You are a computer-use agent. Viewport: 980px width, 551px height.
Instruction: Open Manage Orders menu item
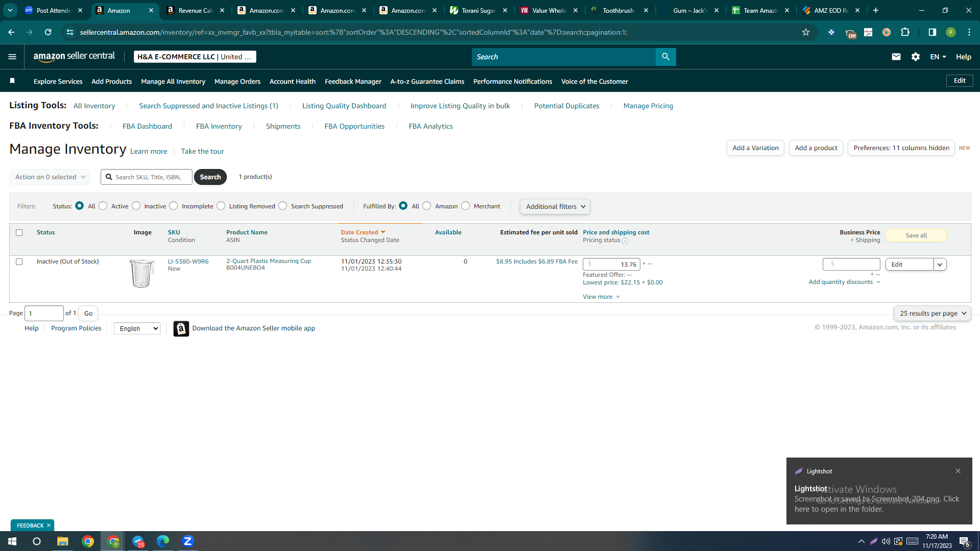click(x=237, y=81)
